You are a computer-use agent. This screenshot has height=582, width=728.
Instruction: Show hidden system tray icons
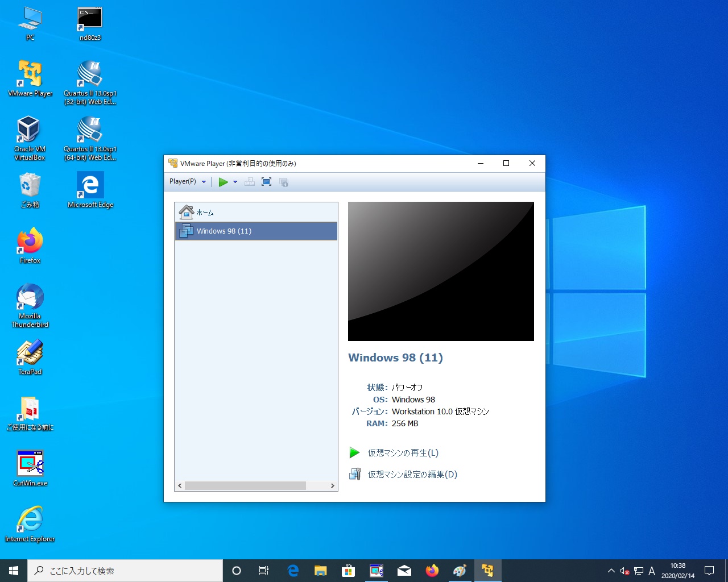[x=611, y=571]
